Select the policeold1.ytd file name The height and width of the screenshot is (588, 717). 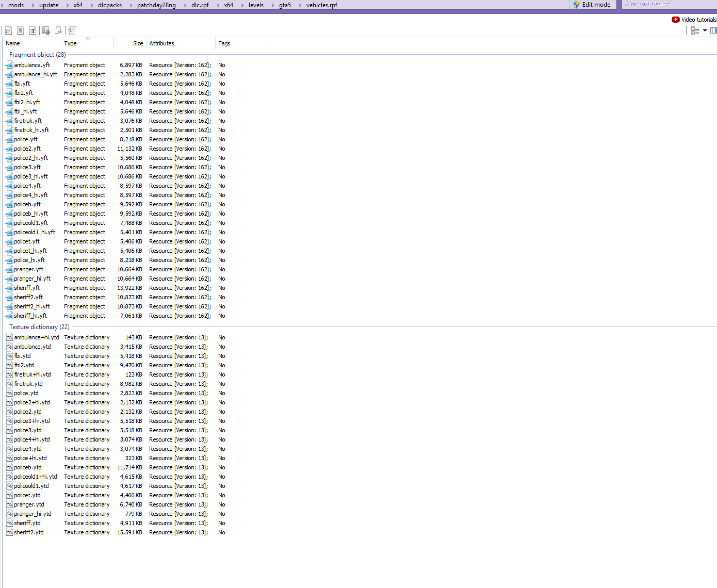click(x=31, y=486)
